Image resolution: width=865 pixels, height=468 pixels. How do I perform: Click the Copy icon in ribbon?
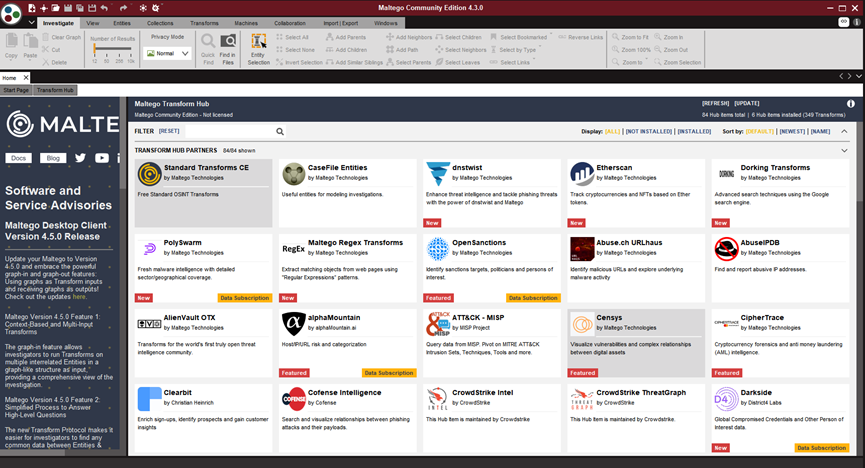(12, 41)
